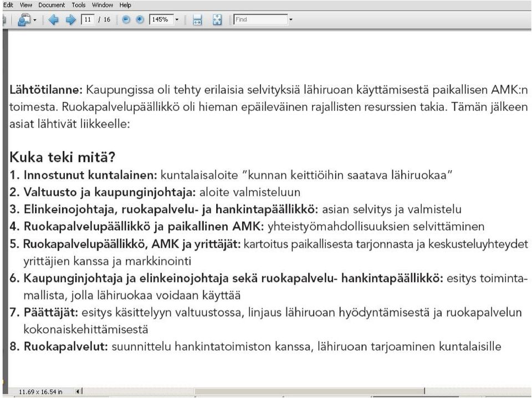Click the page size 11.69 x 16.54 in
Viewport: 532px width, 398px height.
coord(40,392)
